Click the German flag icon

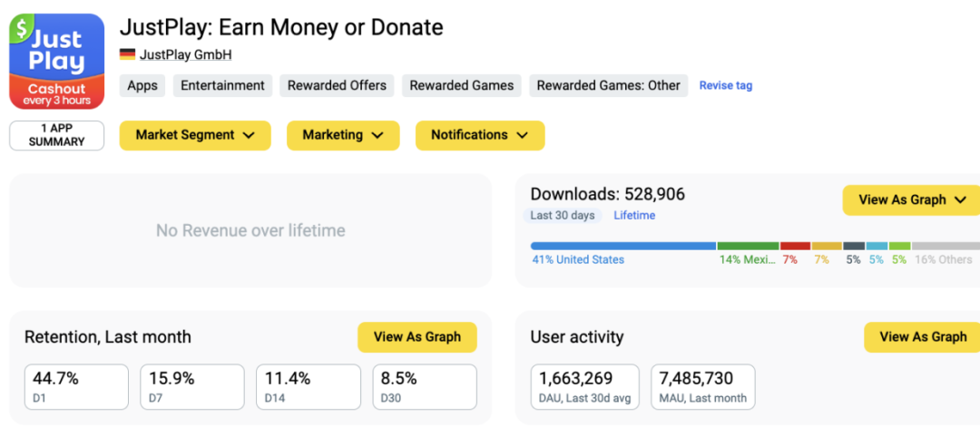(127, 54)
